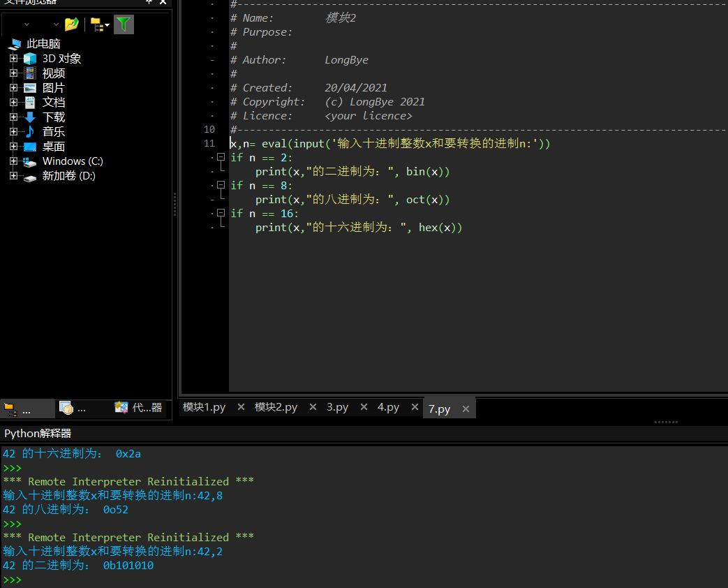Viewport: 728px width, 588px height.
Task: Click line number 11 in the gutter
Action: tap(209, 144)
